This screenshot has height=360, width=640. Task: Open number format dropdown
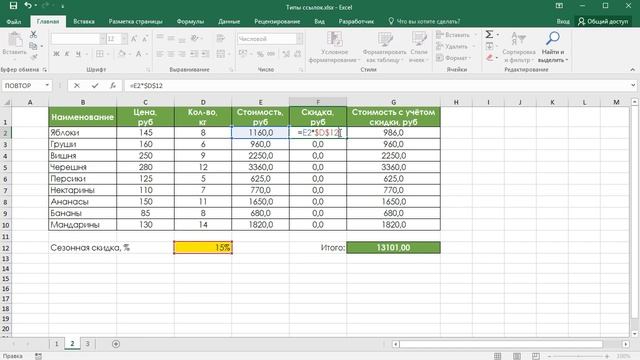click(x=300, y=39)
